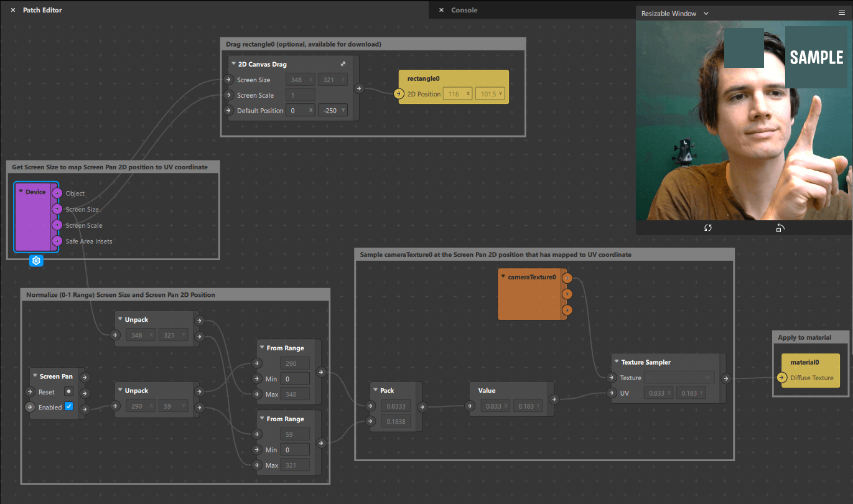Click the Screen Scale value field
The image size is (853, 504).
click(x=301, y=95)
